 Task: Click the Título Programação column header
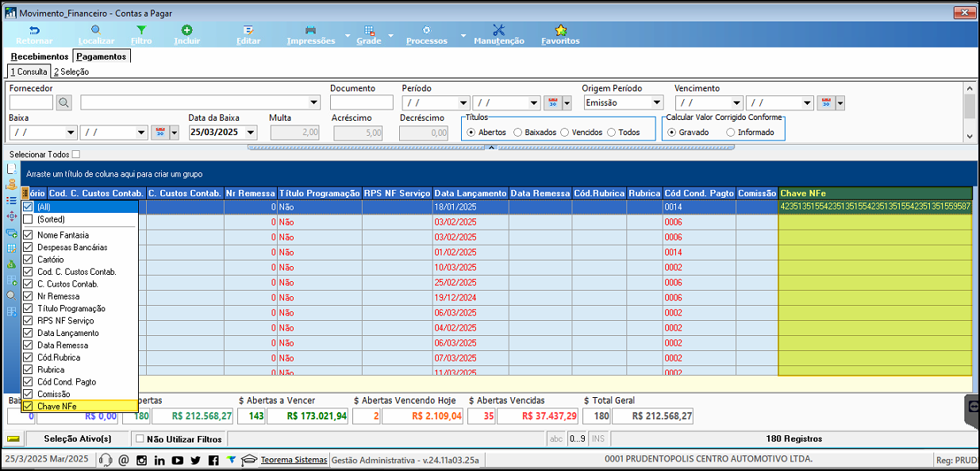pyautogui.click(x=319, y=193)
